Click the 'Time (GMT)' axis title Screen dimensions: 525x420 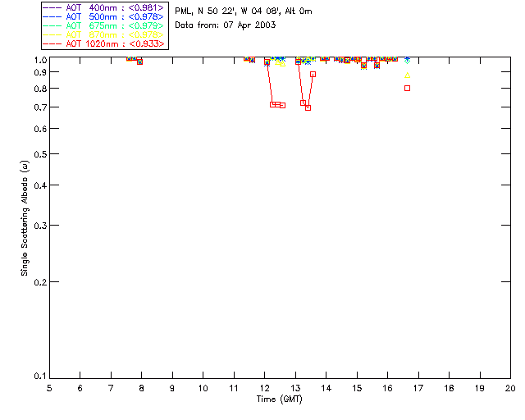pyautogui.click(x=279, y=399)
